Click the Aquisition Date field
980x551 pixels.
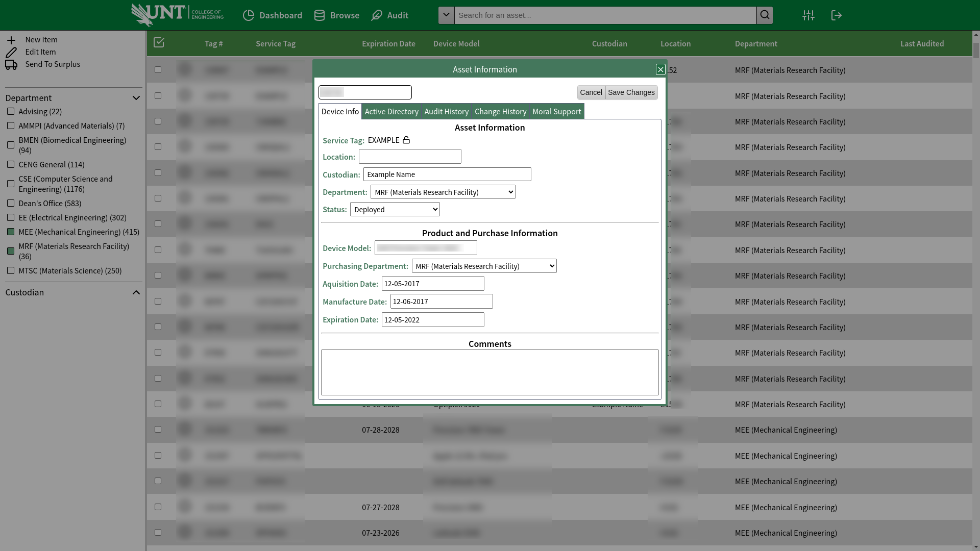click(x=433, y=284)
